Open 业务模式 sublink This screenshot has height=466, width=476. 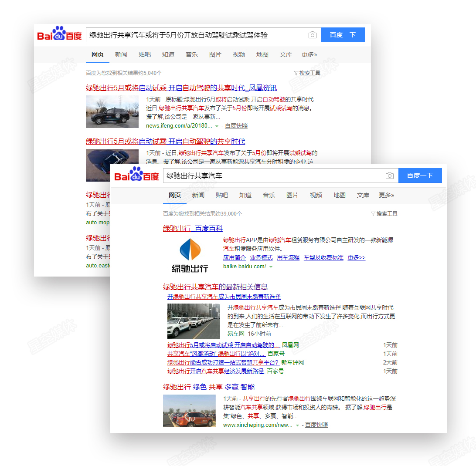(262, 257)
